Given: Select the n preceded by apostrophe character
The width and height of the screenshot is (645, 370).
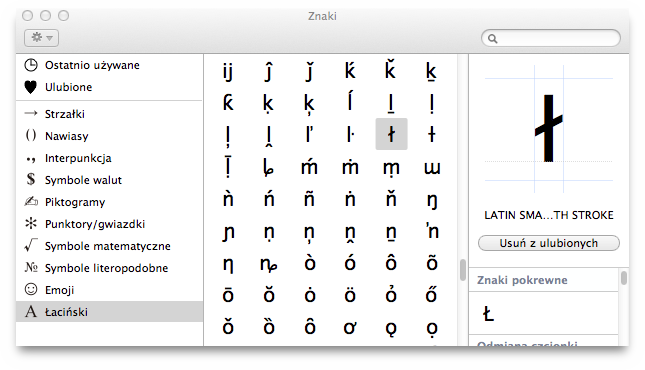Looking at the screenshot, I should 432,230.
